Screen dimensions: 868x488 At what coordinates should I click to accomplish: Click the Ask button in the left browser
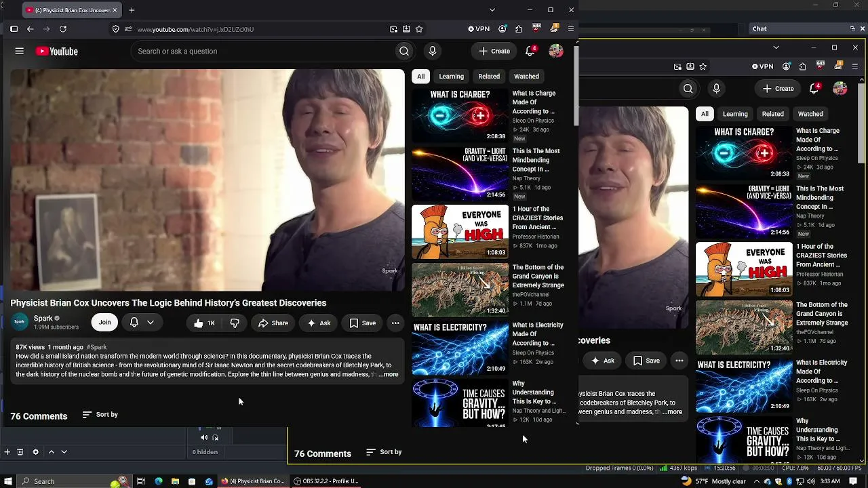[319, 323]
